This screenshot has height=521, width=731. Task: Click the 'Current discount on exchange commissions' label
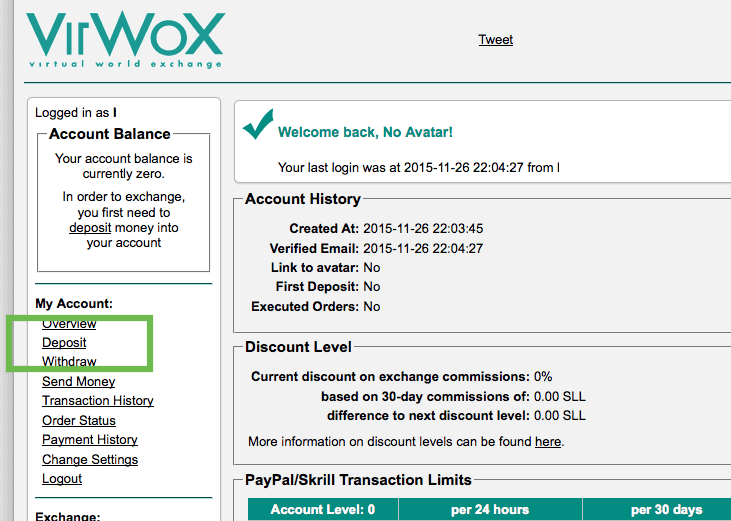[x=390, y=376]
